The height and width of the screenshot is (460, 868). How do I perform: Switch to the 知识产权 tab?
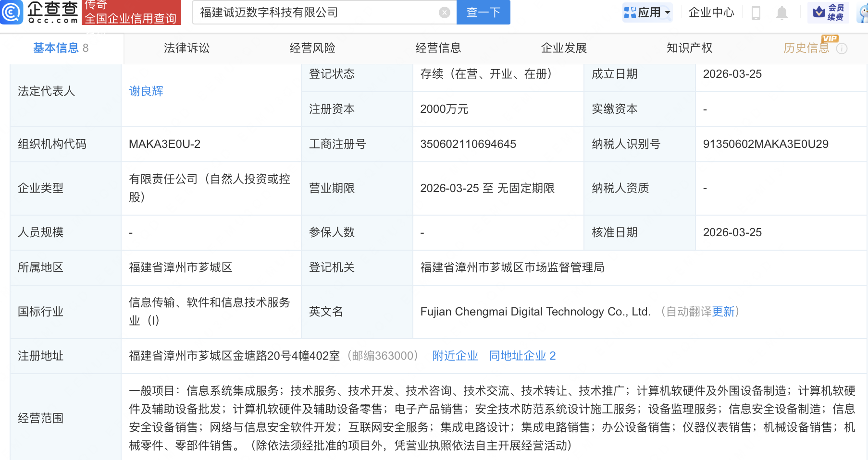tap(689, 48)
